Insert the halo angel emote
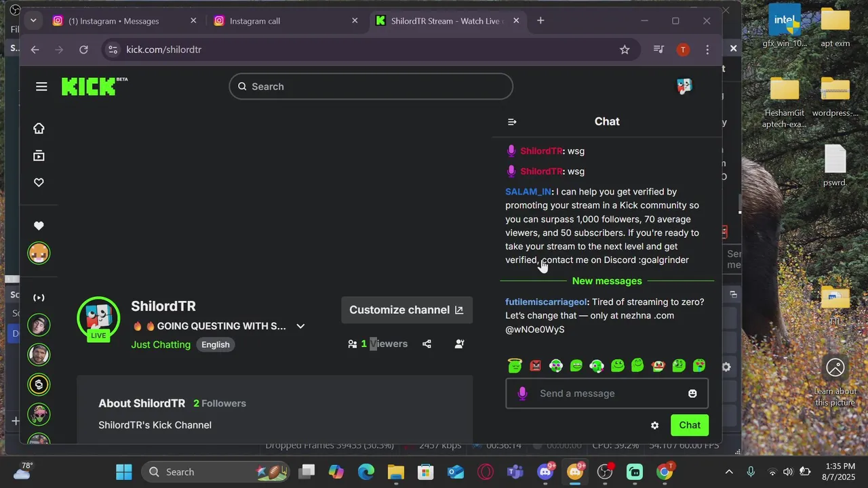 (515, 366)
